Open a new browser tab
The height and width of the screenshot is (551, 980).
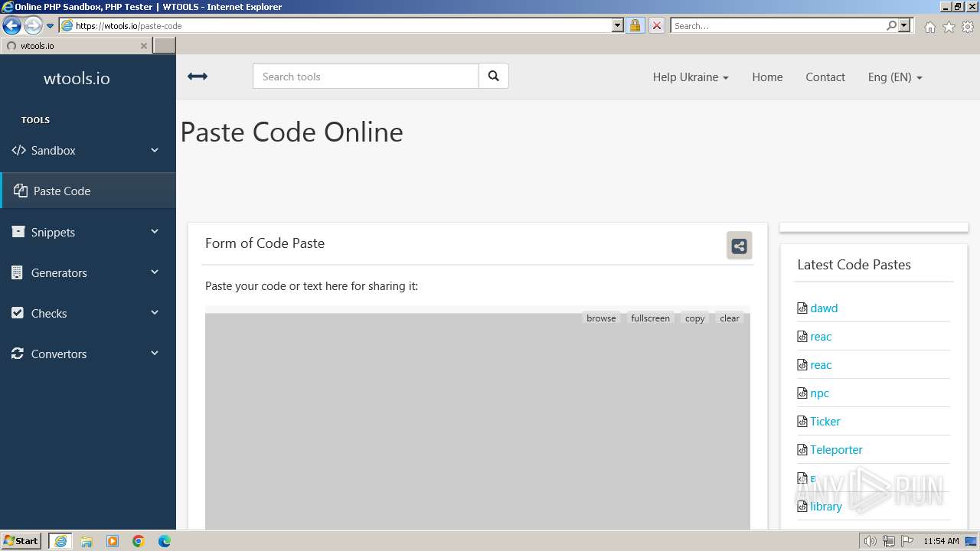coord(165,46)
